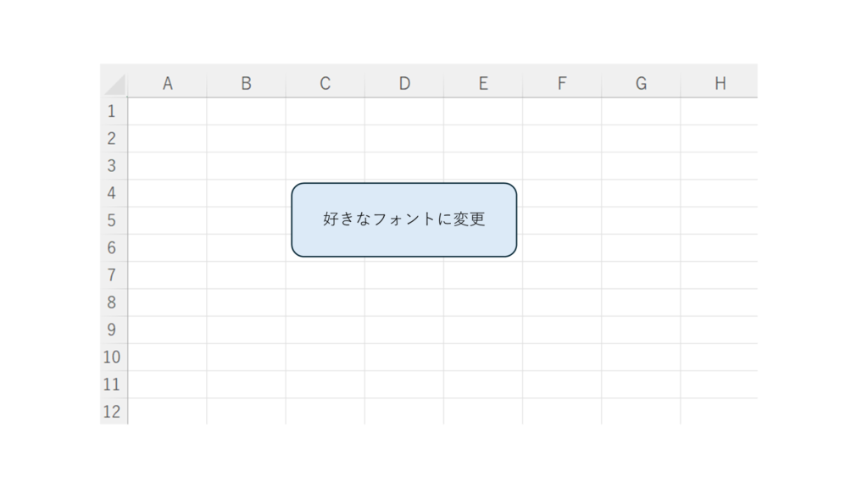Click cell B10 in the grid
The height and width of the screenshot is (488, 868).
point(246,357)
